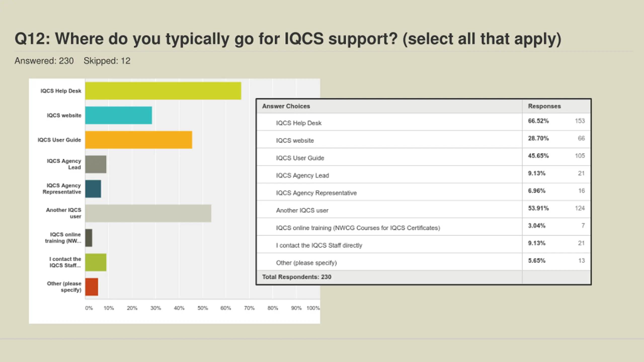Click the Q12 question title text
This screenshot has width=644, height=362.
288,39
